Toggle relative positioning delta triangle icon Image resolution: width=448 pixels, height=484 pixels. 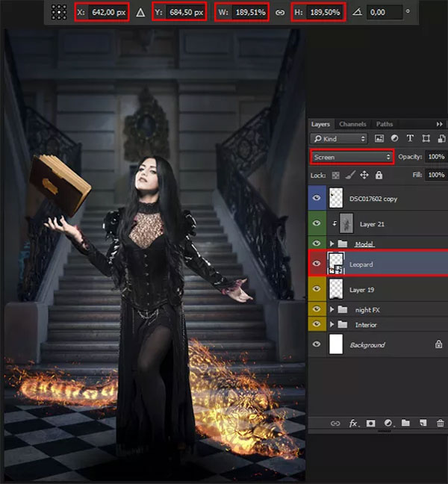tap(139, 13)
